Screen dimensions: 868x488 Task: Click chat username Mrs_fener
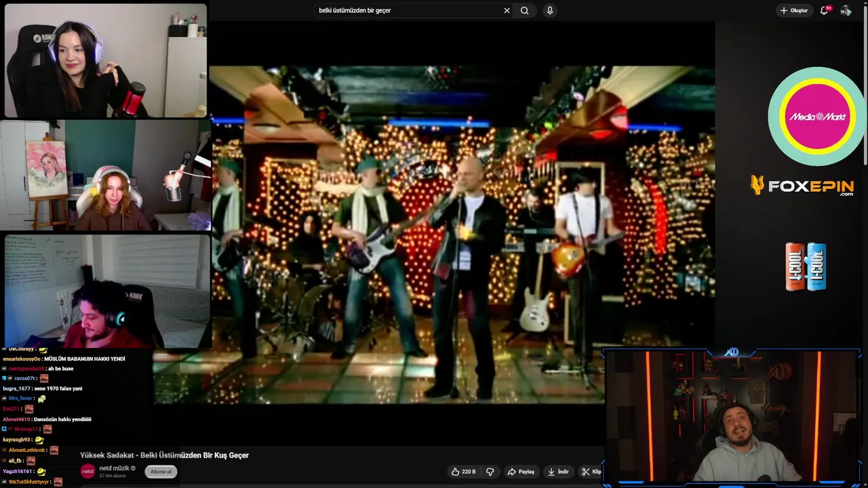[20, 399]
